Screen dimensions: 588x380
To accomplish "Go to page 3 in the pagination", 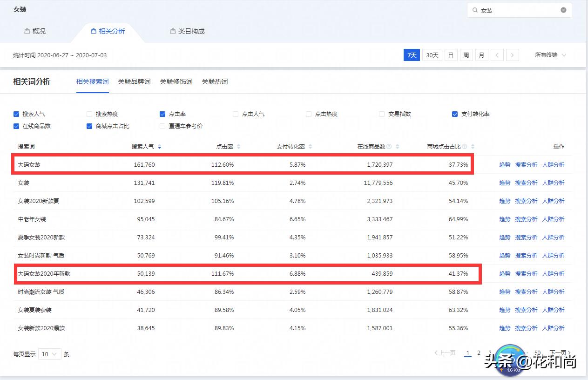I will 490,353.
